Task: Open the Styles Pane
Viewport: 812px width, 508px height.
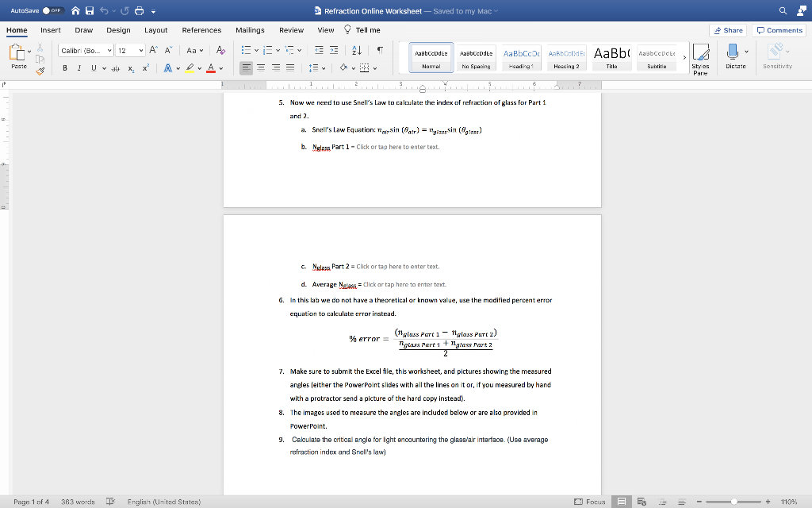Action: tap(701, 59)
